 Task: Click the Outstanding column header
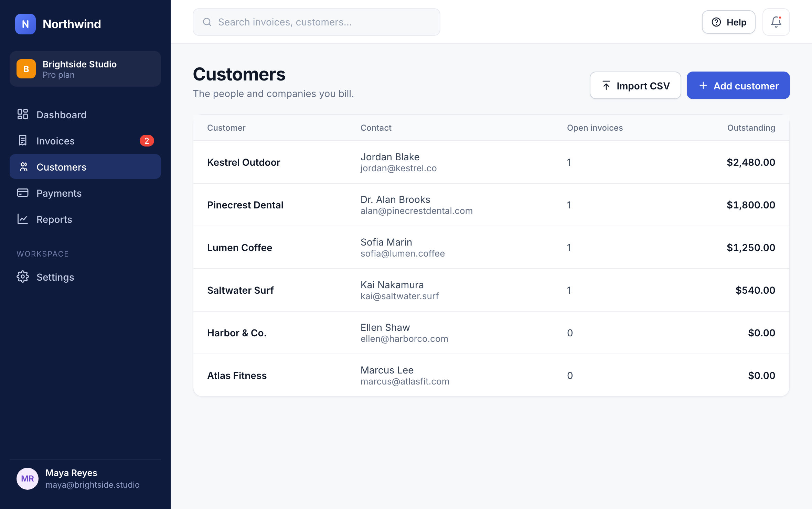point(751,128)
